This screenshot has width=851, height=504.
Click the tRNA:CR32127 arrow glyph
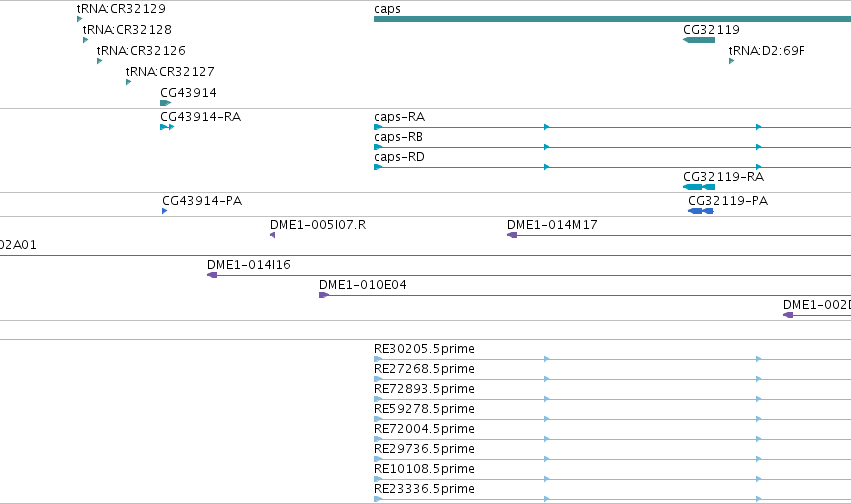[129, 82]
